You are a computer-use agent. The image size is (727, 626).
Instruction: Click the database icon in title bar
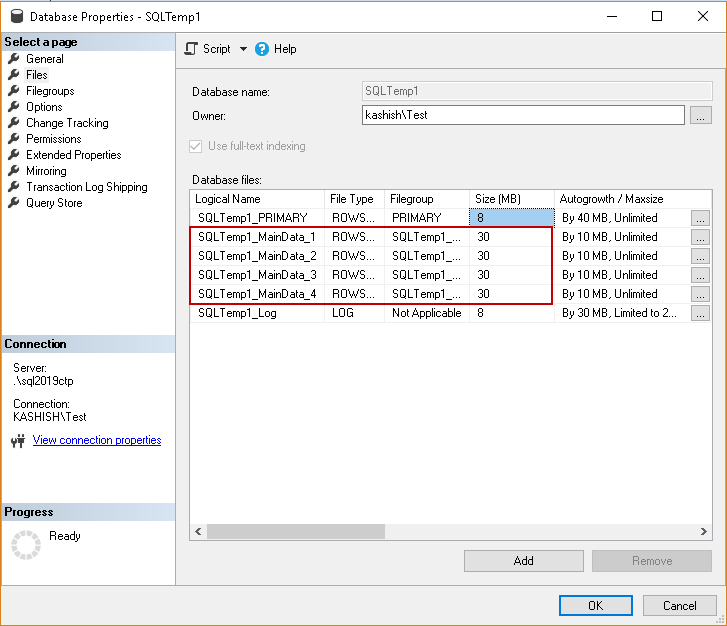17,16
